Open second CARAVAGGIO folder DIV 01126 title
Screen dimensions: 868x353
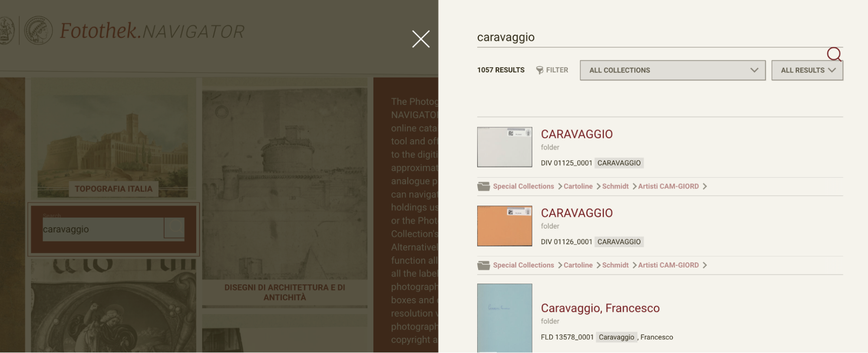[577, 213]
